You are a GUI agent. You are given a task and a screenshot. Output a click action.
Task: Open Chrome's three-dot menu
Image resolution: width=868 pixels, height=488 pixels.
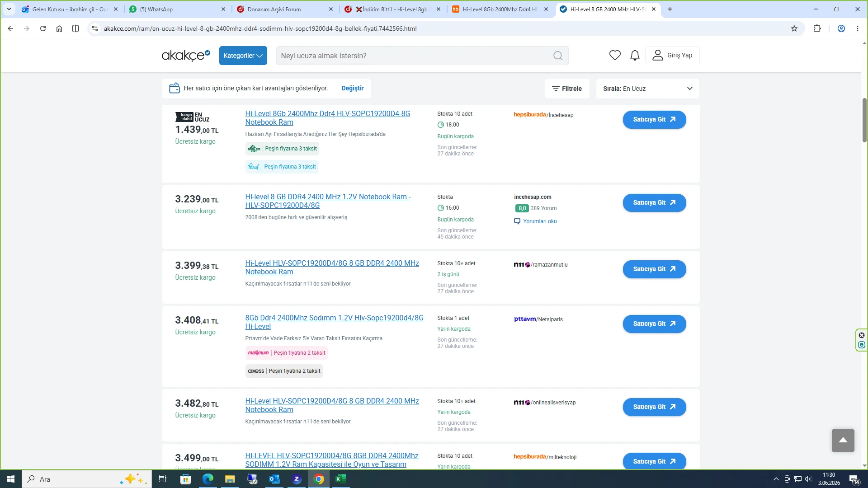pyautogui.click(x=858, y=28)
